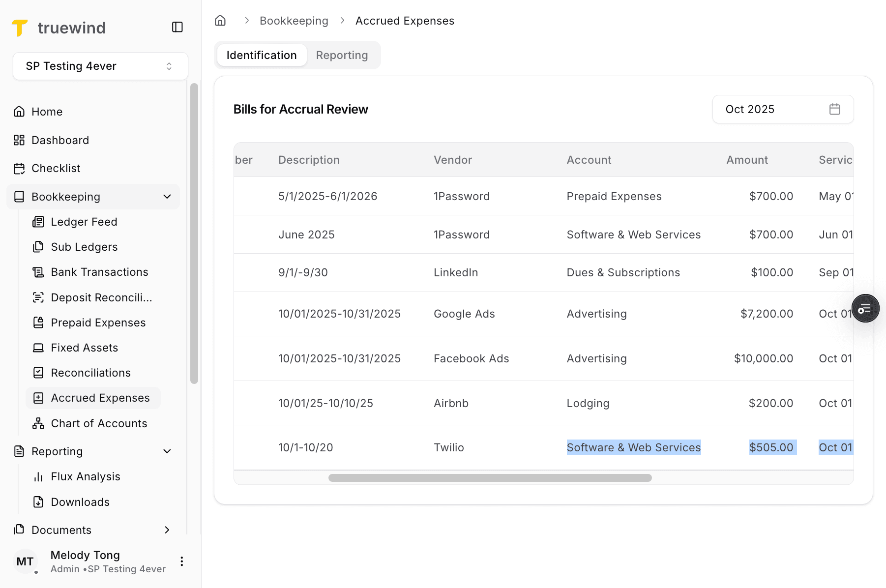Click the Fixed Assets icon

pyautogui.click(x=38, y=348)
